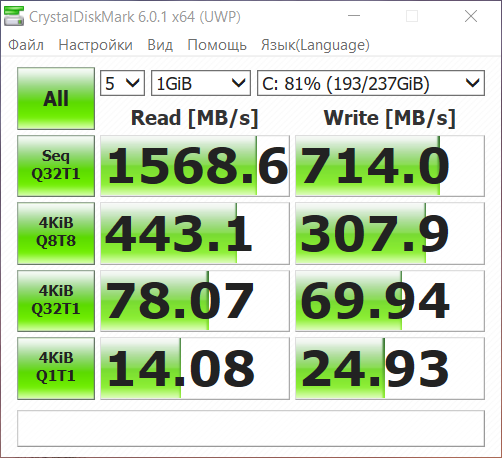The image size is (502, 458).
Task: Expand the test count dropdown showing 5
Action: coord(122,83)
